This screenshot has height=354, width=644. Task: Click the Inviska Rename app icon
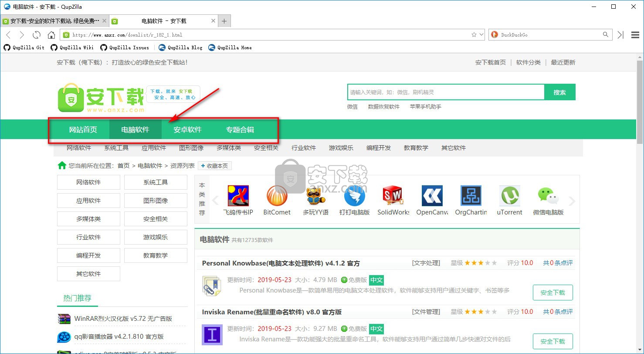(x=212, y=335)
